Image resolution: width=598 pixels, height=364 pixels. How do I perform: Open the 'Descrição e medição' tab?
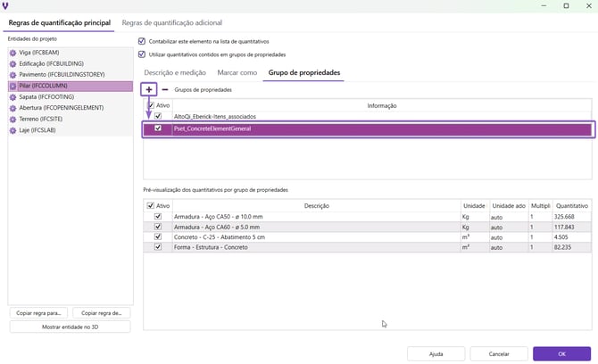click(175, 72)
